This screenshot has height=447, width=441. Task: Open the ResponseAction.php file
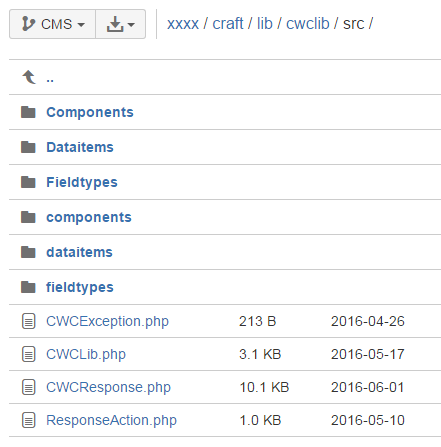tap(111, 420)
